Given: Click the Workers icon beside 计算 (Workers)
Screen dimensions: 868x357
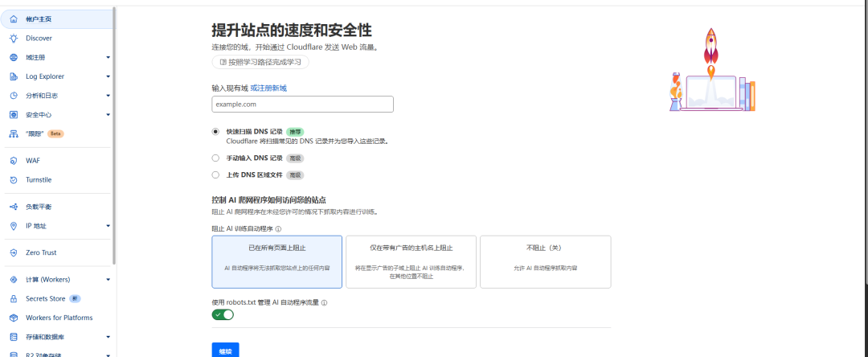Looking at the screenshot, I should tap(14, 280).
